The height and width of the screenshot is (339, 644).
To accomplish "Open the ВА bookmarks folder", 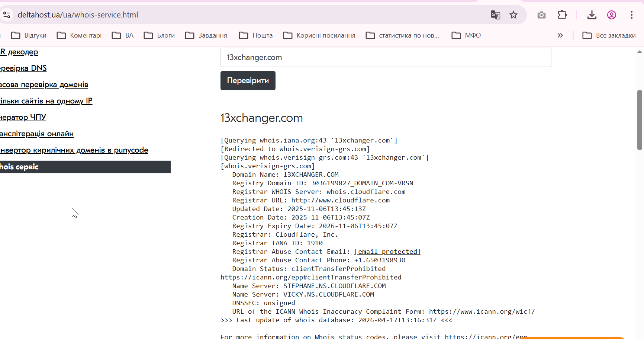I will (x=123, y=35).
